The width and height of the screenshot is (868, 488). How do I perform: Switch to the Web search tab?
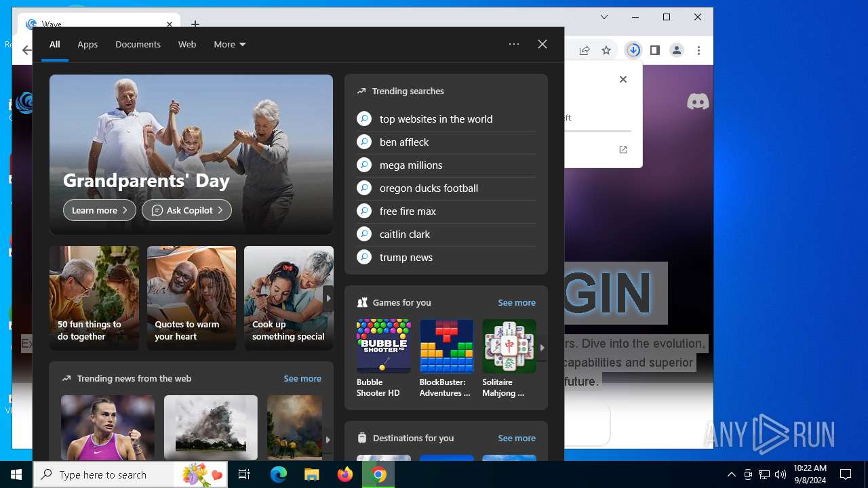(187, 44)
